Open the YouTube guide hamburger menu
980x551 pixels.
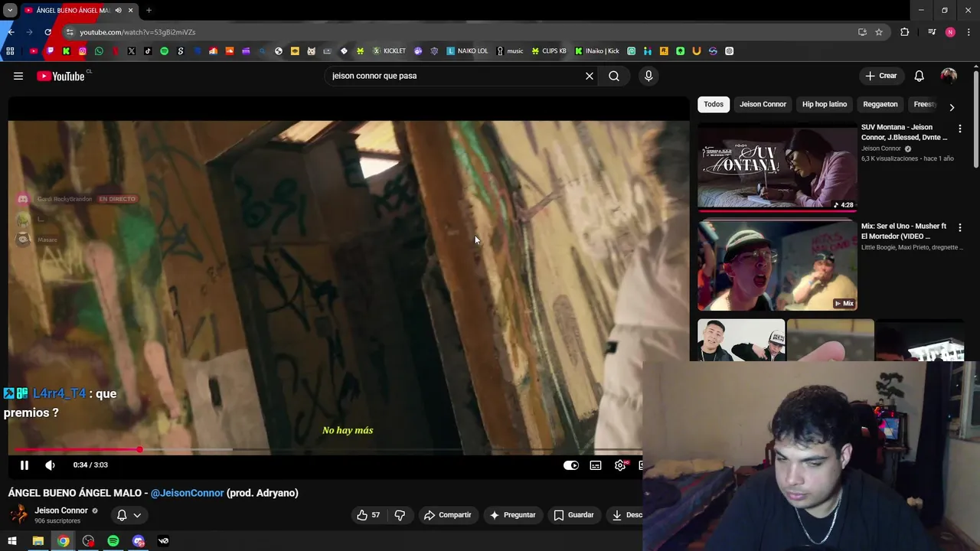(x=18, y=76)
